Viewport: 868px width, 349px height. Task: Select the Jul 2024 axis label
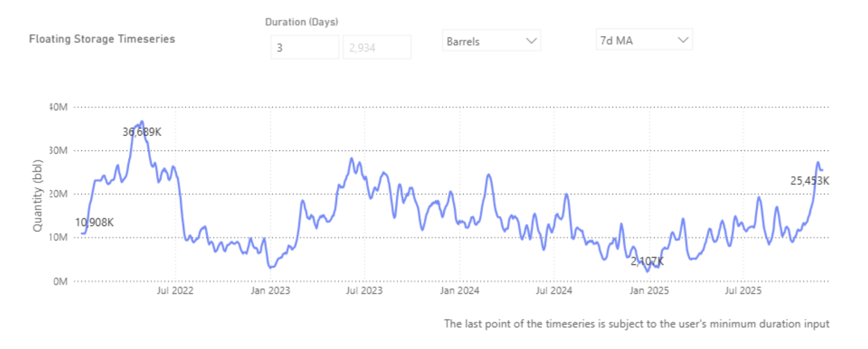pyautogui.click(x=554, y=291)
